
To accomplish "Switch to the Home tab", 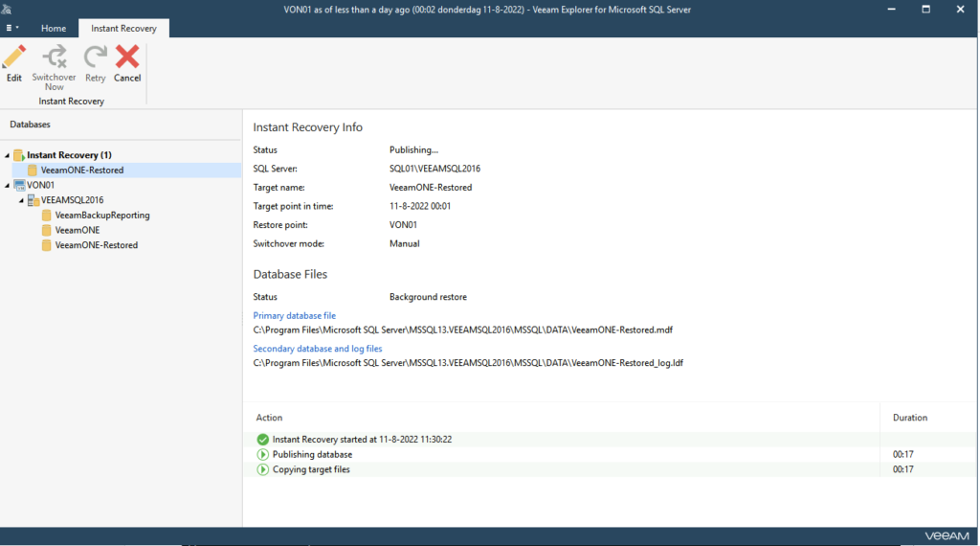I will 54,29.
